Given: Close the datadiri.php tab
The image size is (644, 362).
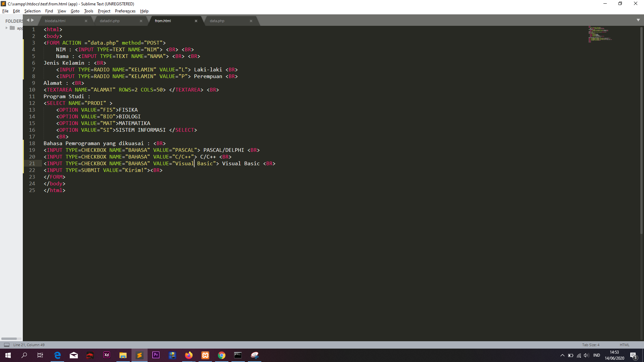Looking at the screenshot, I should [x=141, y=21].
